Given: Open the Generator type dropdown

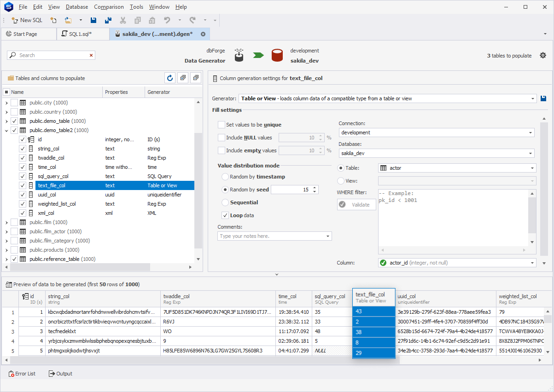Looking at the screenshot, I should coord(533,98).
